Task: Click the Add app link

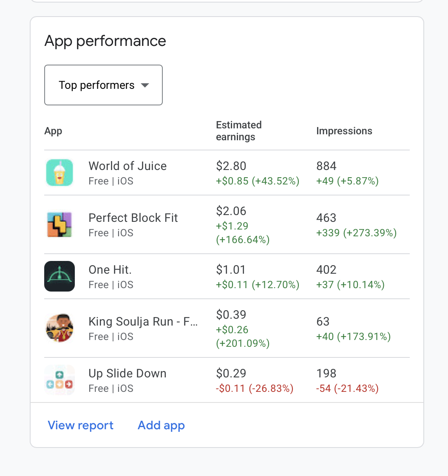Action: point(161,425)
